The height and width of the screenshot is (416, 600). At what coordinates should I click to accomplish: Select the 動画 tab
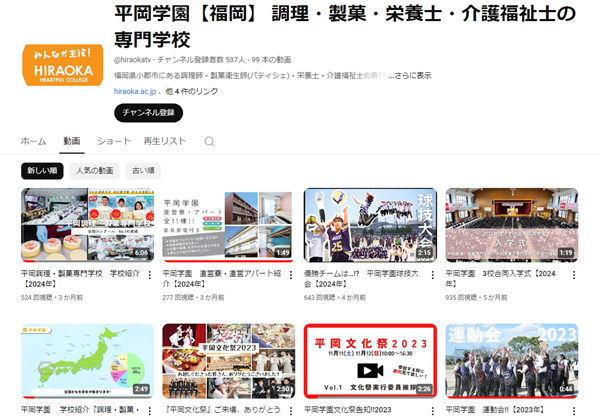point(72,141)
